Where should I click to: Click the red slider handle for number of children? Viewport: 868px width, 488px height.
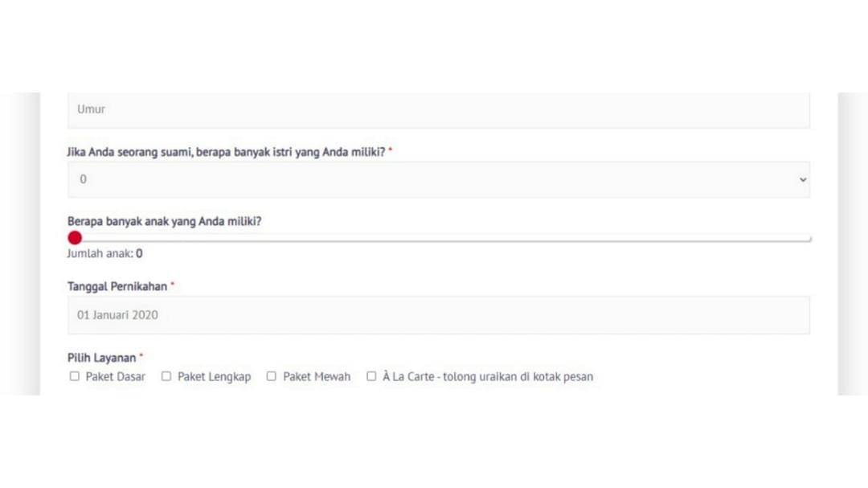click(x=74, y=237)
